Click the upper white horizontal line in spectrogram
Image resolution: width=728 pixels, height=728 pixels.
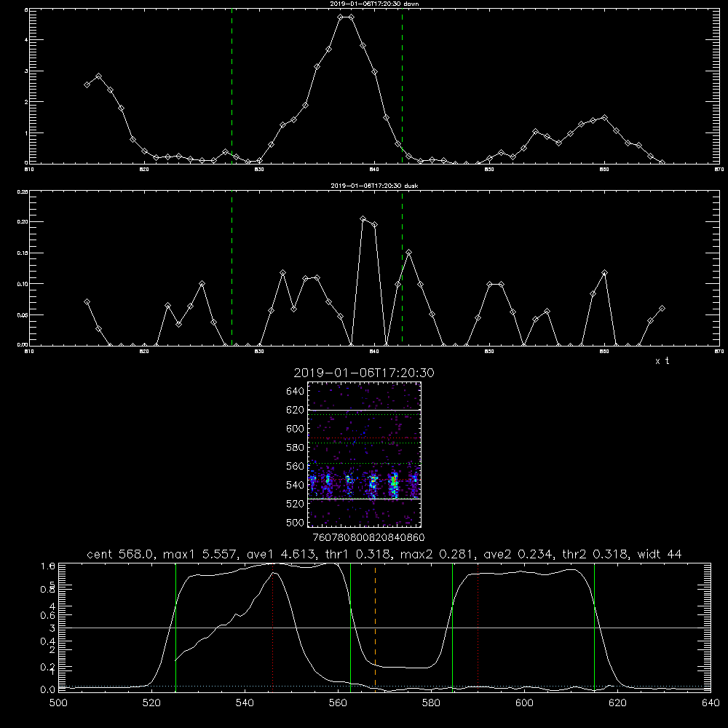pyautogui.click(x=365, y=410)
